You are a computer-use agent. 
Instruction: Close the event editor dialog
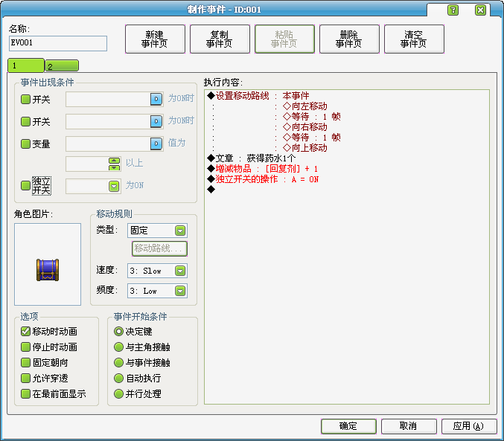480,10
